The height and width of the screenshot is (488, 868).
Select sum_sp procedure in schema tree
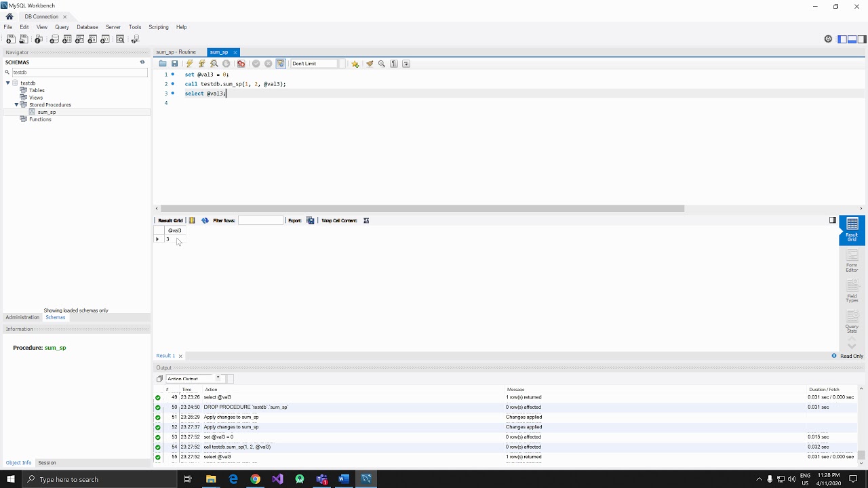[x=47, y=113]
